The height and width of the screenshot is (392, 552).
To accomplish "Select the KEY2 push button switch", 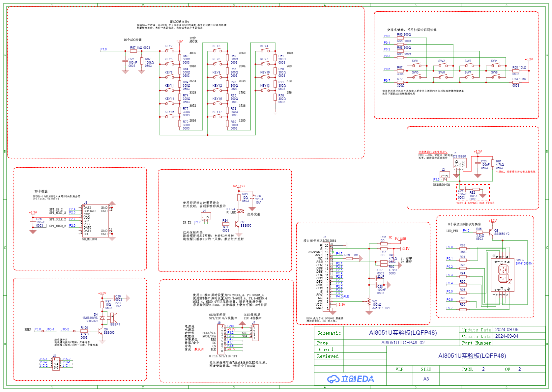I will 169,50.
